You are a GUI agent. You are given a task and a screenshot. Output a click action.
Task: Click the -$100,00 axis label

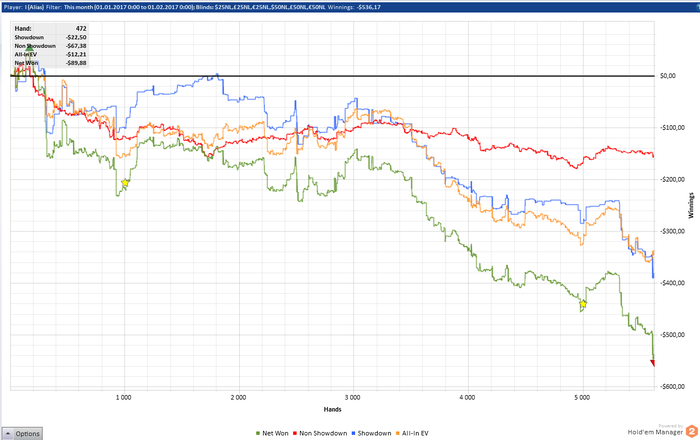click(x=672, y=128)
